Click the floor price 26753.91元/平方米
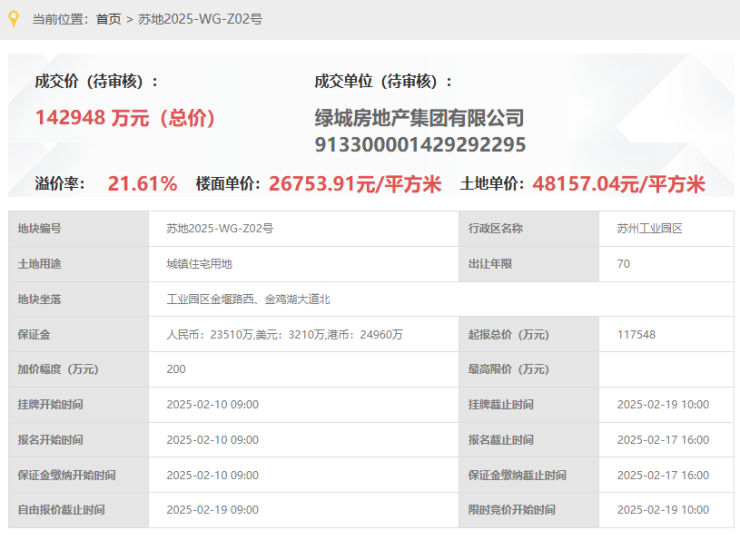 [x=355, y=184]
